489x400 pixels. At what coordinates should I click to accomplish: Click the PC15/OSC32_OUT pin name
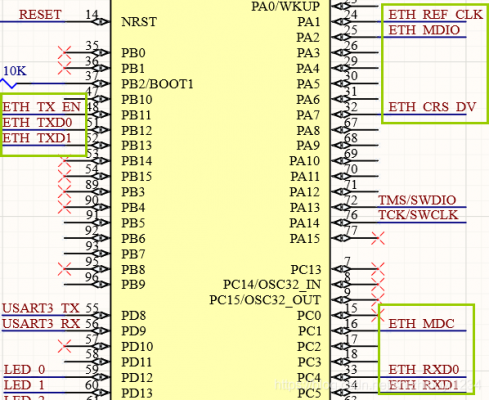[265, 300]
